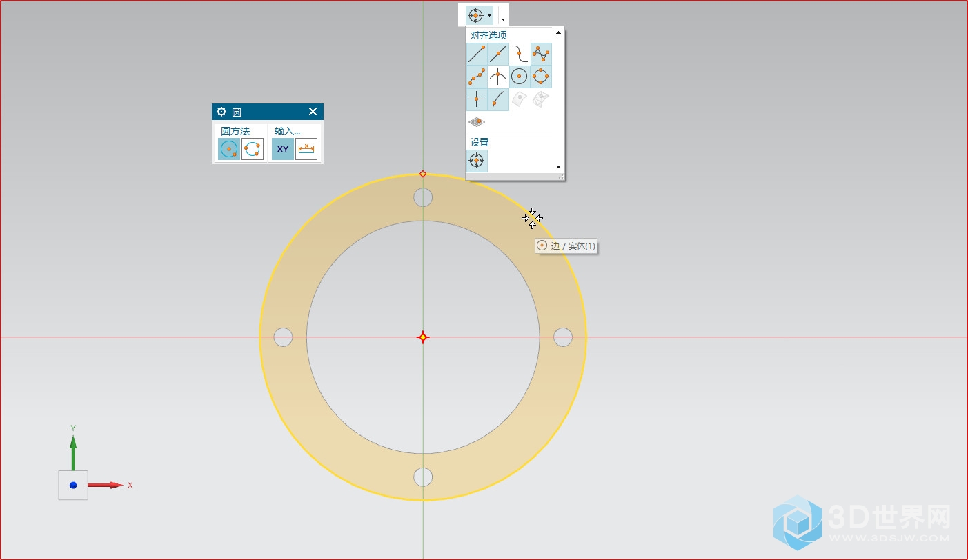Screen dimensions: 968x560
Task: Switch to parameter dimension input mode
Action: [306, 149]
